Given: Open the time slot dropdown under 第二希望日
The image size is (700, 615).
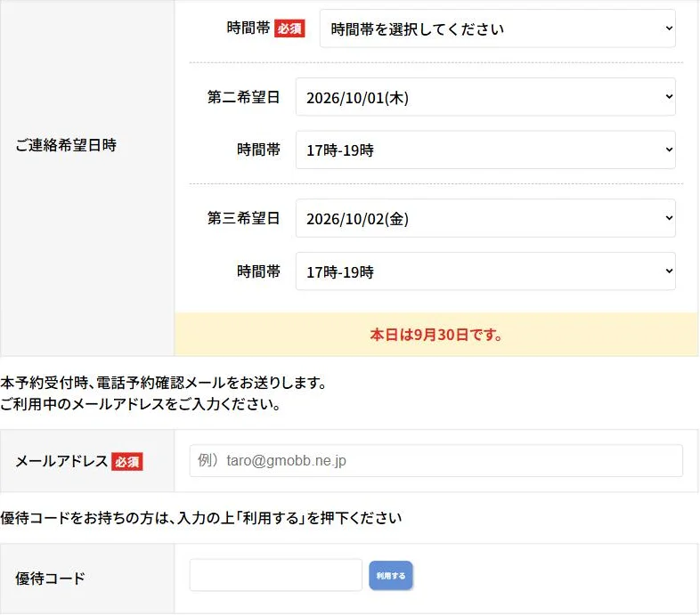Looking at the screenshot, I should point(485,150).
